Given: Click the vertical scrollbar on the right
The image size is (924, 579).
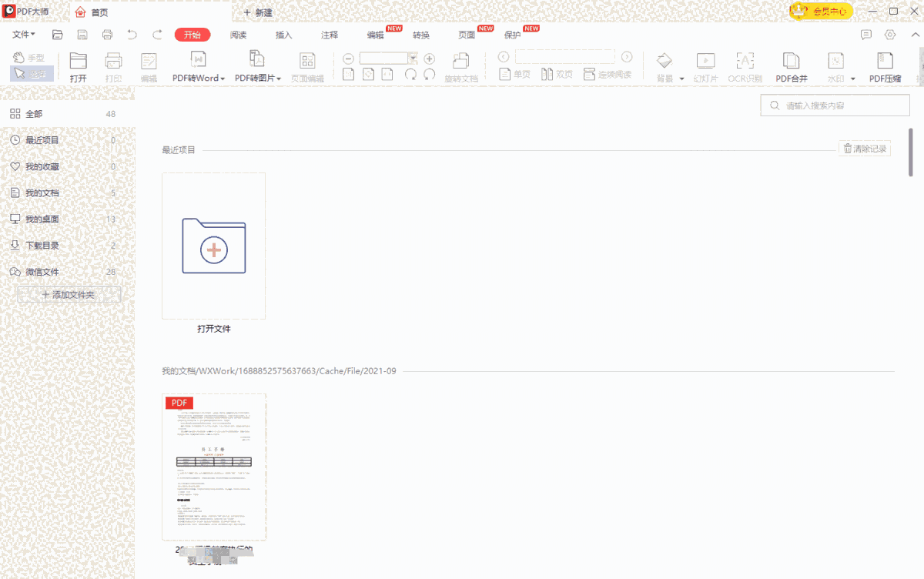Looking at the screenshot, I should (x=911, y=152).
